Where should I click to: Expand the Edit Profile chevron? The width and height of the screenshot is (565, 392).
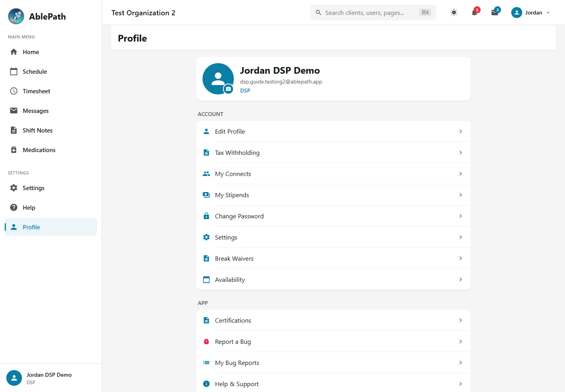[461, 131]
